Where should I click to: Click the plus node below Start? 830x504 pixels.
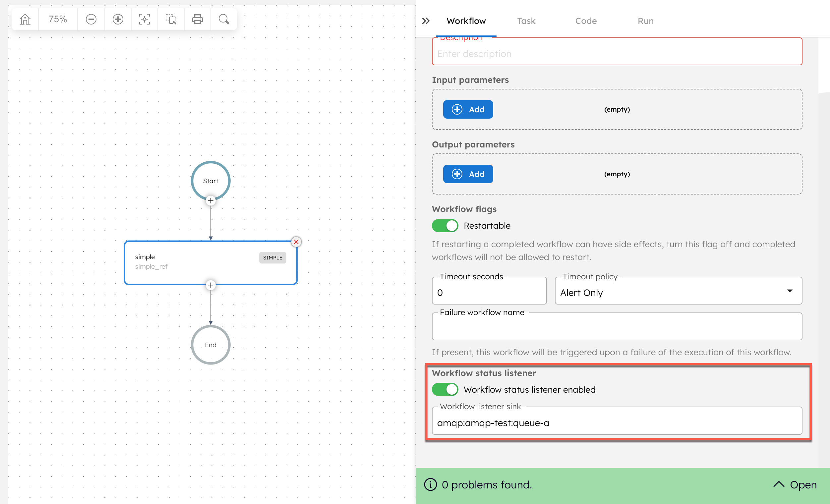(x=210, y=200)
